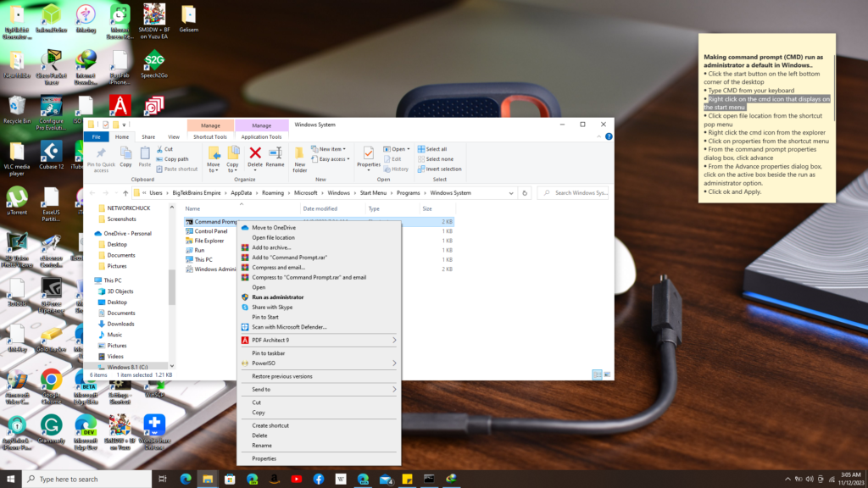Open Task View from the taskbar
868x488 pixels.
pyautogui.click(x=162, y=480)
